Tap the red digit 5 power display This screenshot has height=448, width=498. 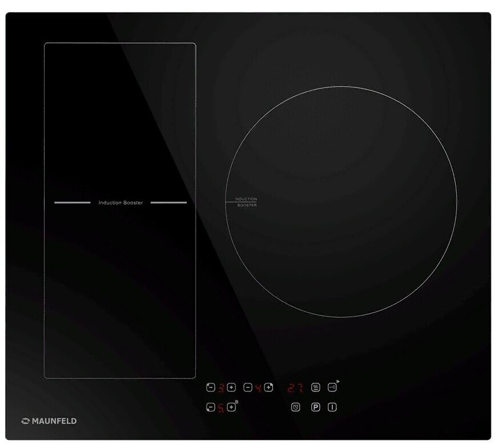[221, 408]
